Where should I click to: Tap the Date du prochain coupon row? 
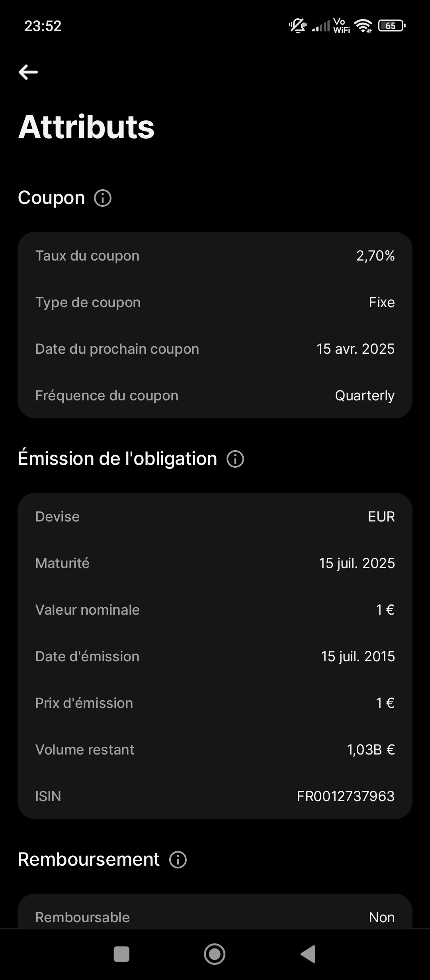click(x=215, y=349)
